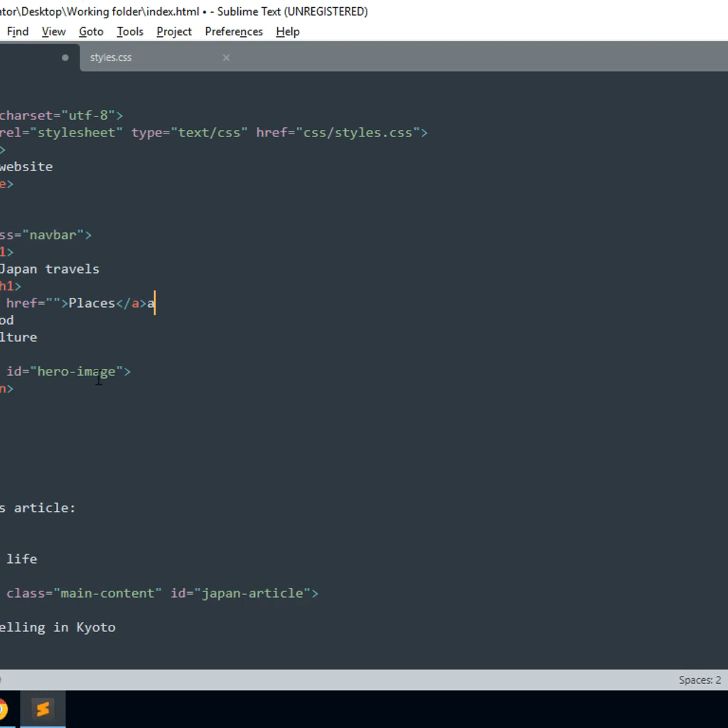
Task: Click the unsaved dot on index.html tab
Action: 65,58
